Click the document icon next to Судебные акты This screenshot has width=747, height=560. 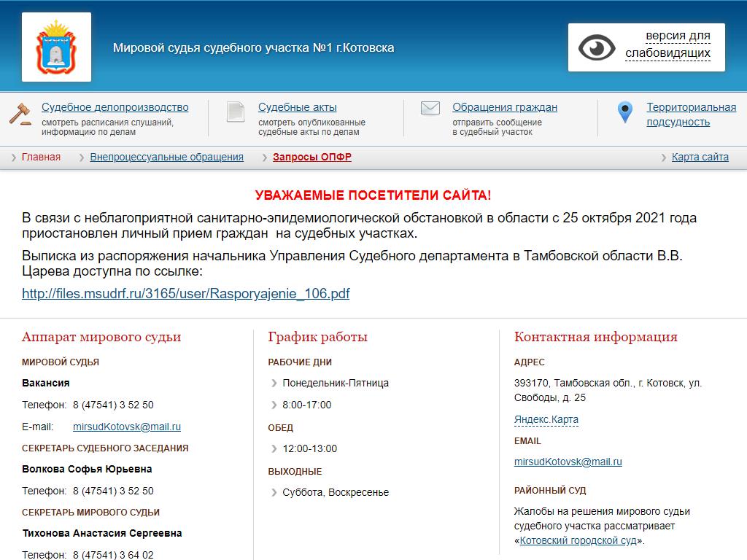pos(236,112)
